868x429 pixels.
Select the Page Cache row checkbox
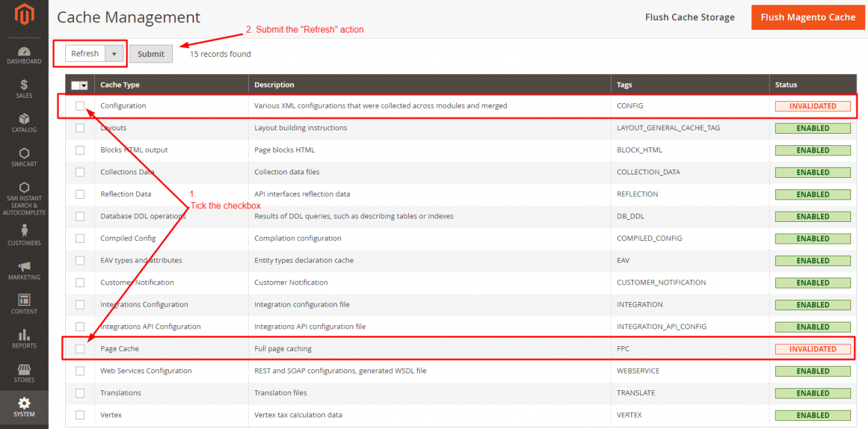(x=79, y=348)
